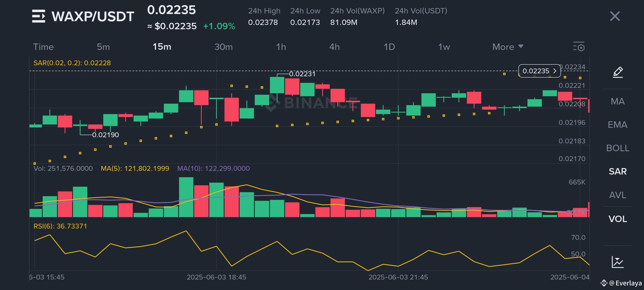This screenshot has height=290, width=644.
Task: Click the +1.09% change value
Action: [219, 26]
